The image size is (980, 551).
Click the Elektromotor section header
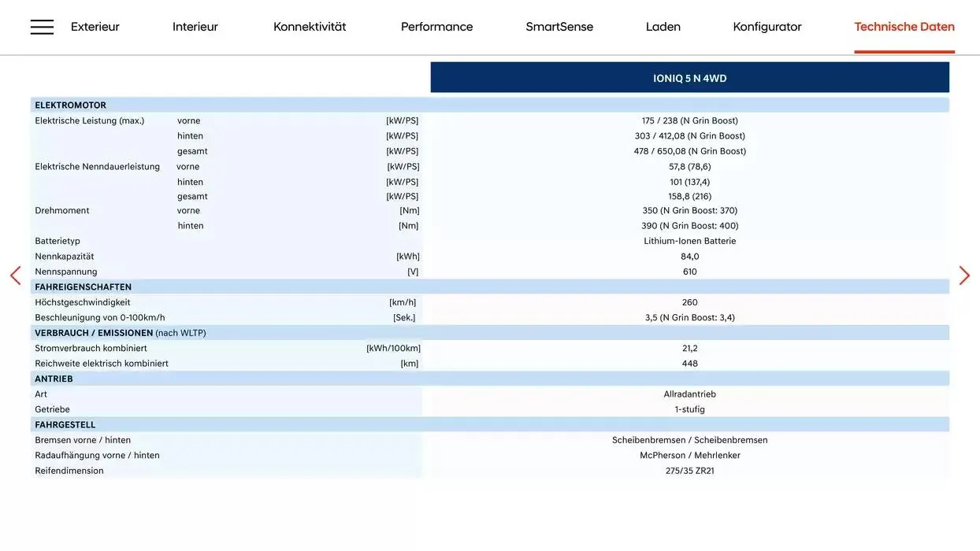click(71, 103)
